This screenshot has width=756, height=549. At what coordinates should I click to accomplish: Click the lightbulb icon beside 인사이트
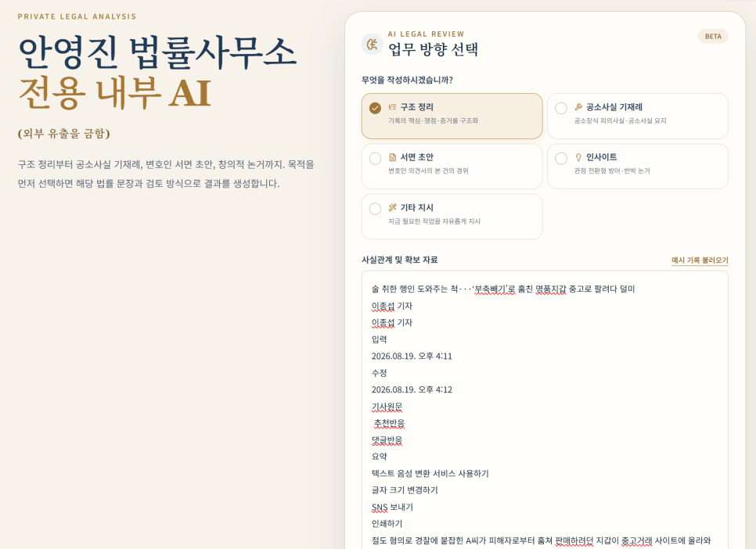[578, 157]
